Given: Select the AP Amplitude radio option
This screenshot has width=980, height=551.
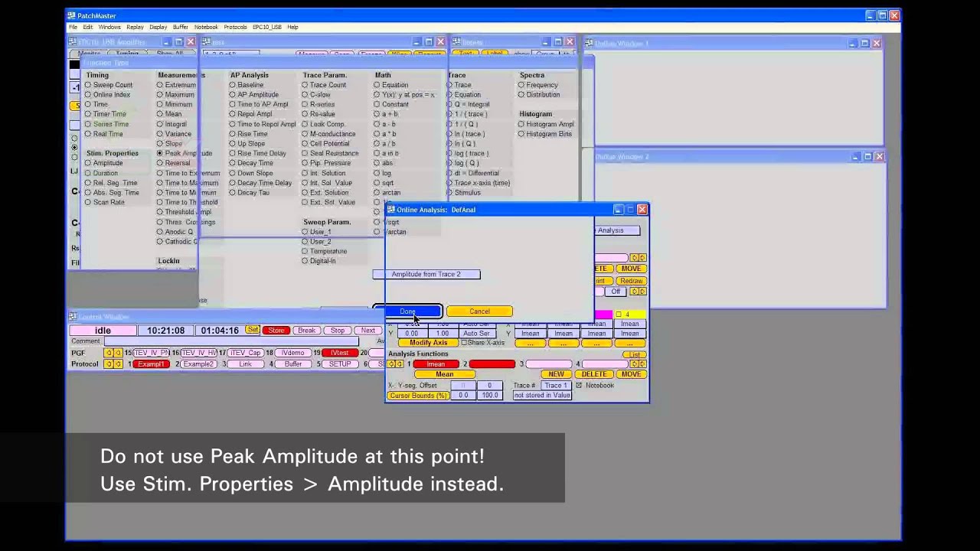Looking at the screenshot, I should pyautogui.click(x=232, y=95).
